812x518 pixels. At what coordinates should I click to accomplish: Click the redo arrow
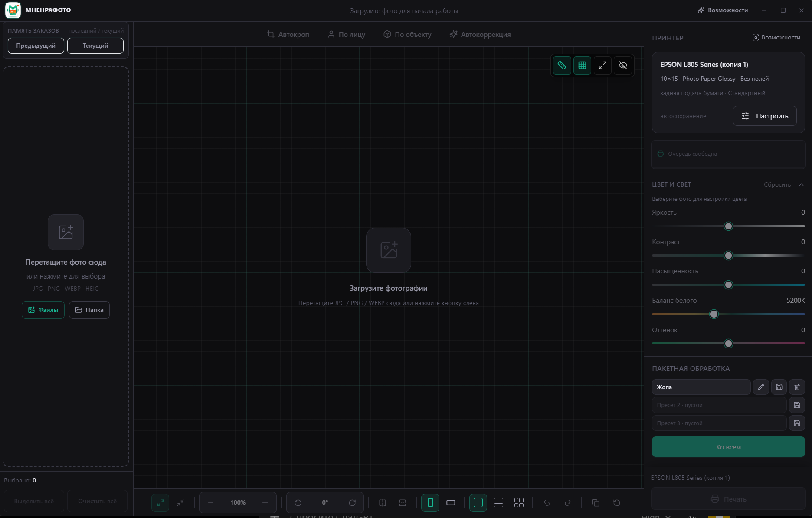point(568,503)
